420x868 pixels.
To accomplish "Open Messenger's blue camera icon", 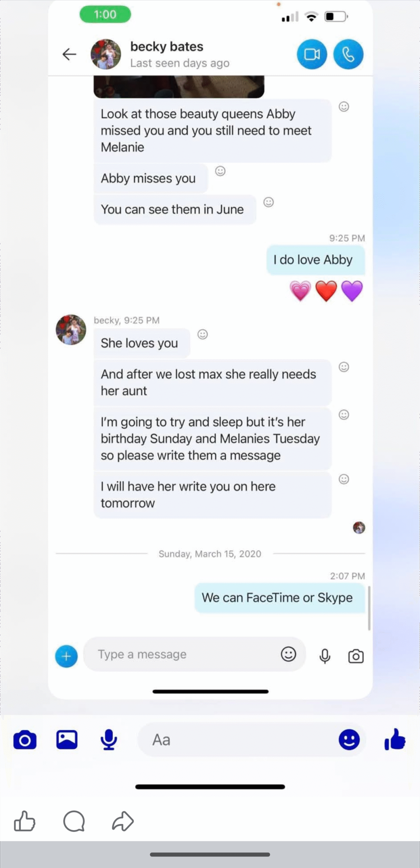I will (25, 740).
